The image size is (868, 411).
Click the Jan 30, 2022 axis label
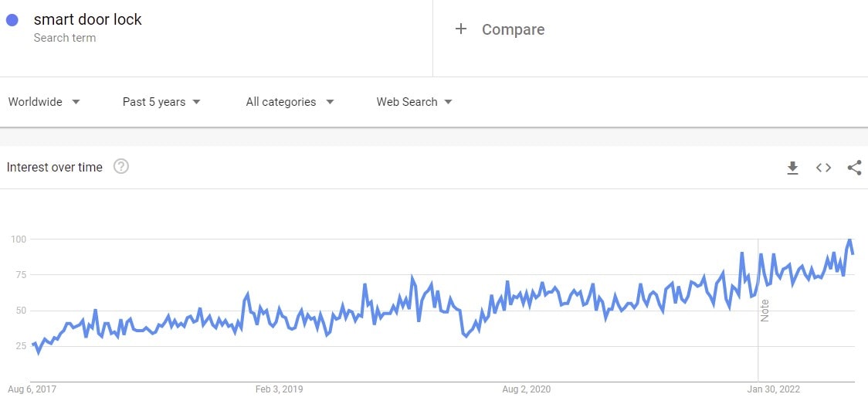775,389
